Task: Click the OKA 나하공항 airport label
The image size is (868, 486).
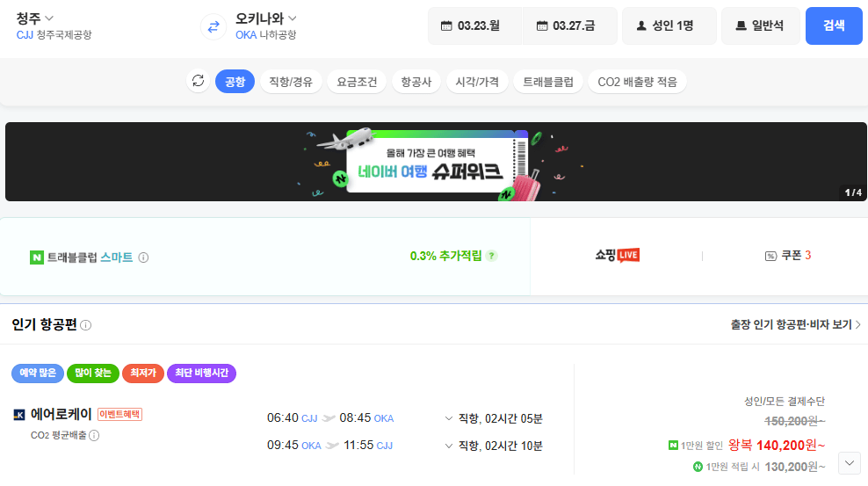Action: 265,35
